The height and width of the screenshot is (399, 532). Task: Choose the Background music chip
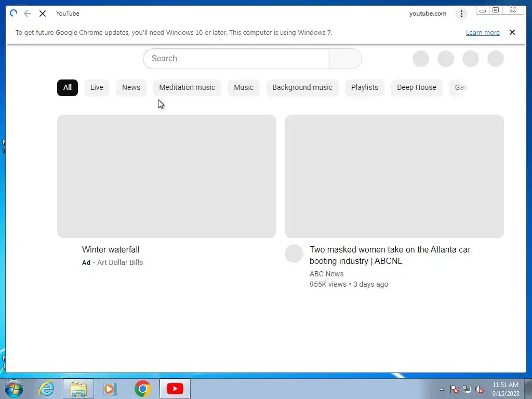(302, 87)
